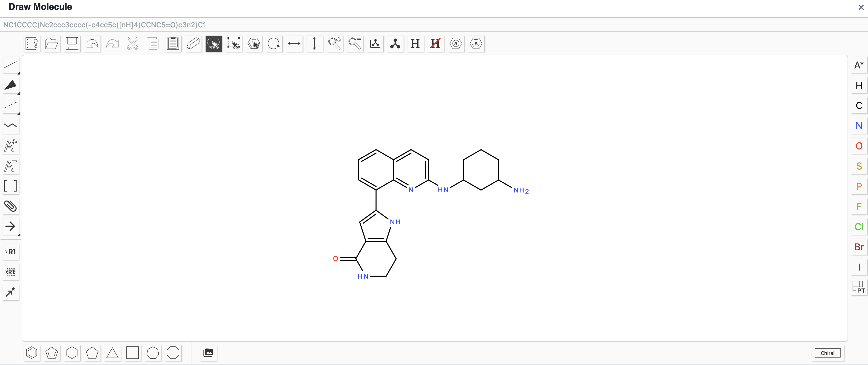Save the current molecule
The width and height of the screenshot is (868, 365).
[72, 43]
